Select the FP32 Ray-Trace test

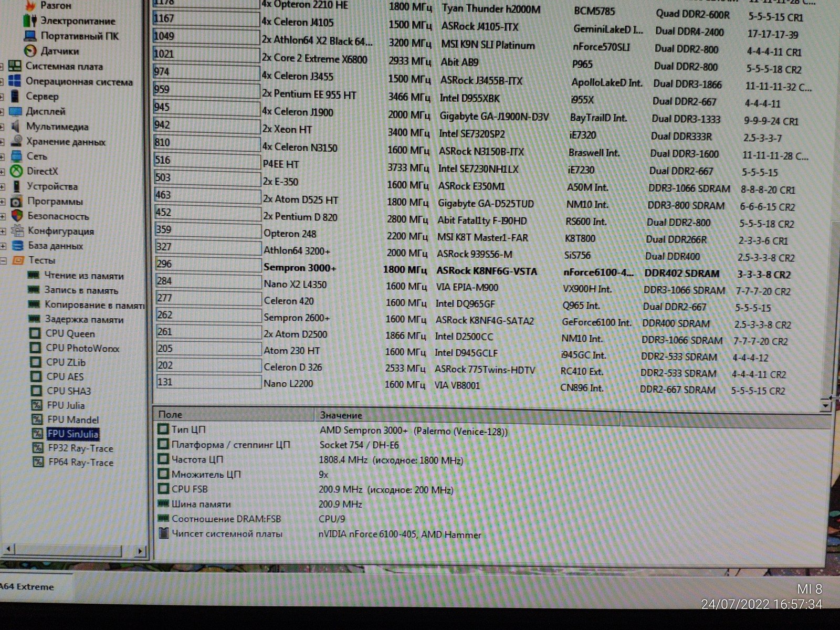pyautogui.click(x=81, y=448)
